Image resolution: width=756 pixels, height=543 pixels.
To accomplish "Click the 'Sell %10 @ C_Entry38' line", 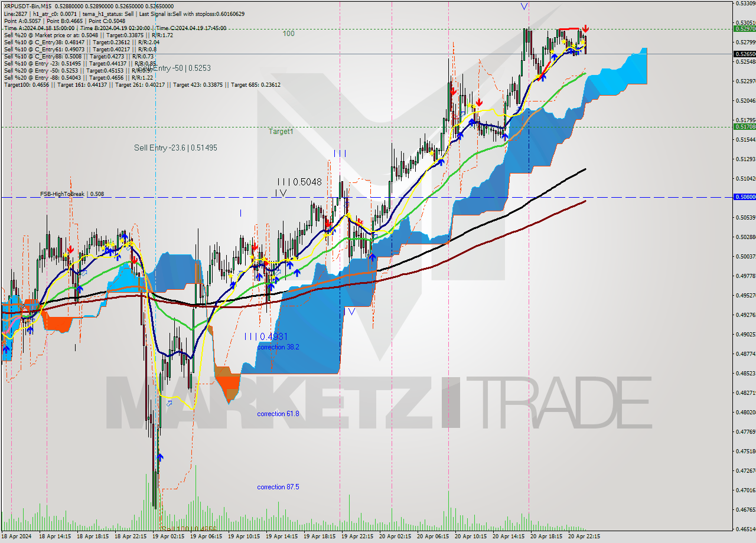I will coord(82,42).
